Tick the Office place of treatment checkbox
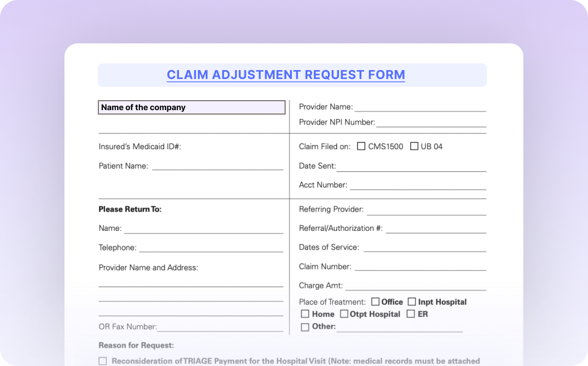Screen dimensions: 588x366 (x=375, y=301)
